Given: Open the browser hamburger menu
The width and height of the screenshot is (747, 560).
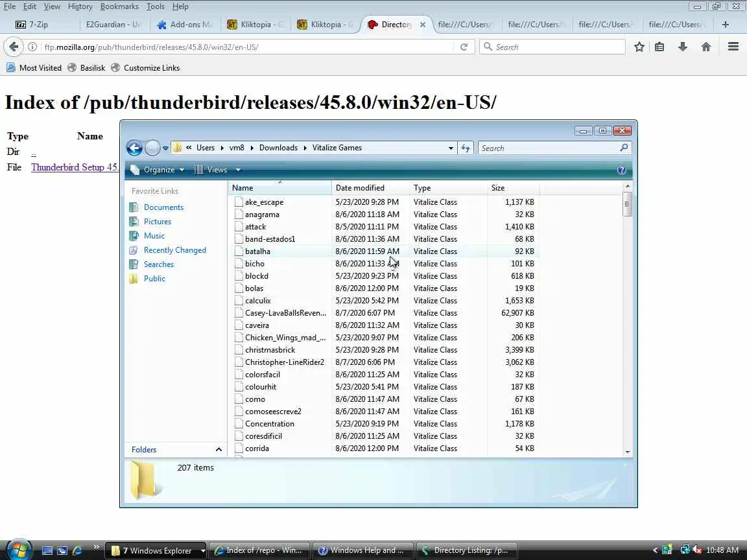Looking at the screenshot, I should [733, 47].
